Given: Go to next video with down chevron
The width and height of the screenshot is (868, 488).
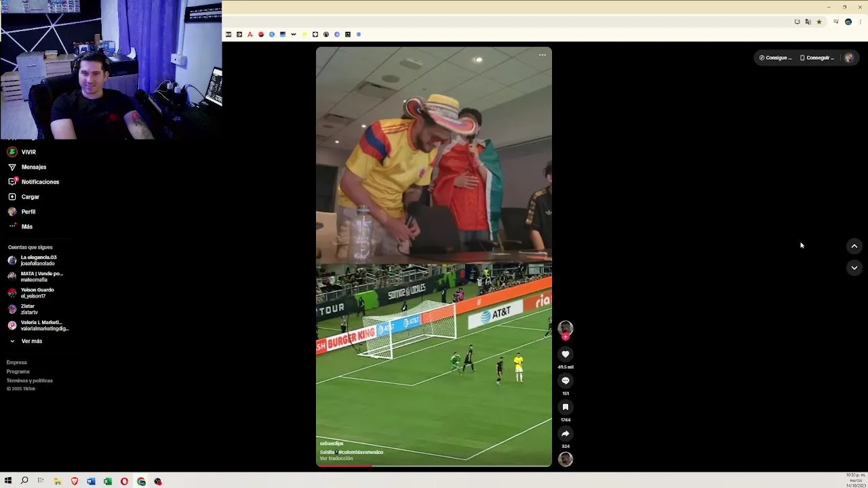Looking at the screenshot, I should pyautogui.click(x=854, y=268).
